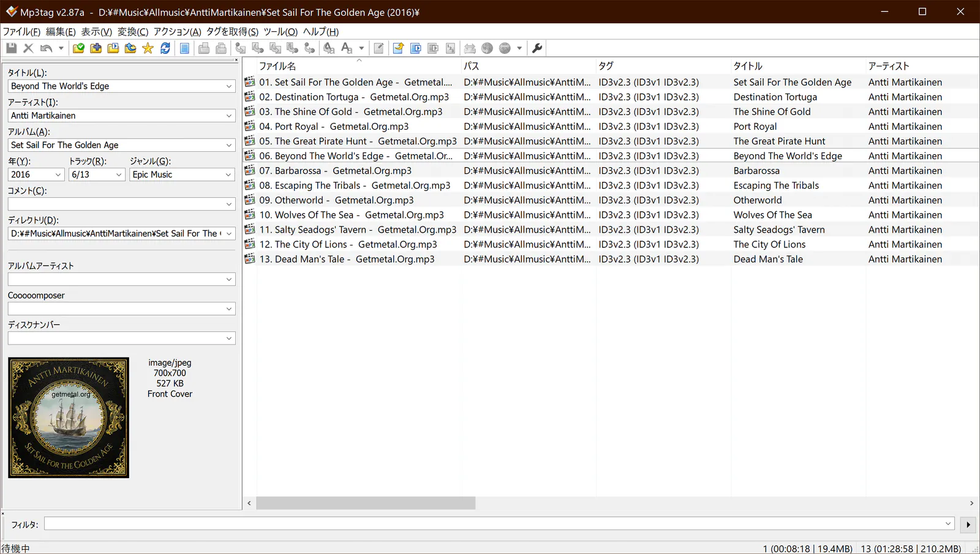Select the '09. Otherworld' file row
980x554 pixels.
click(611, 200)
